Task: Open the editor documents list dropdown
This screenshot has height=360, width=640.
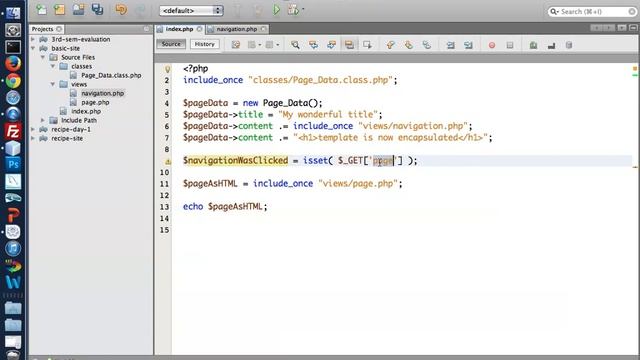Action: (x=622, y=28)
